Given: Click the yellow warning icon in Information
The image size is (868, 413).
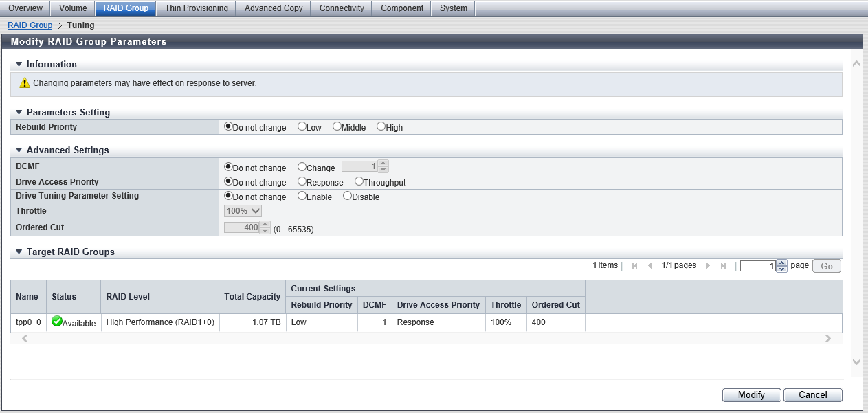Looking at the screenshot, I should [x=25, y=83].
